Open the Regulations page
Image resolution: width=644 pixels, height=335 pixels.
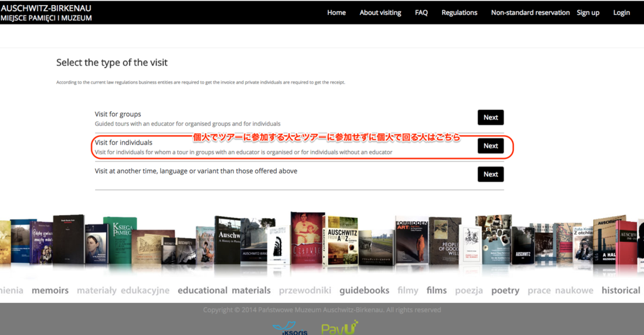[x=459, y=13]
